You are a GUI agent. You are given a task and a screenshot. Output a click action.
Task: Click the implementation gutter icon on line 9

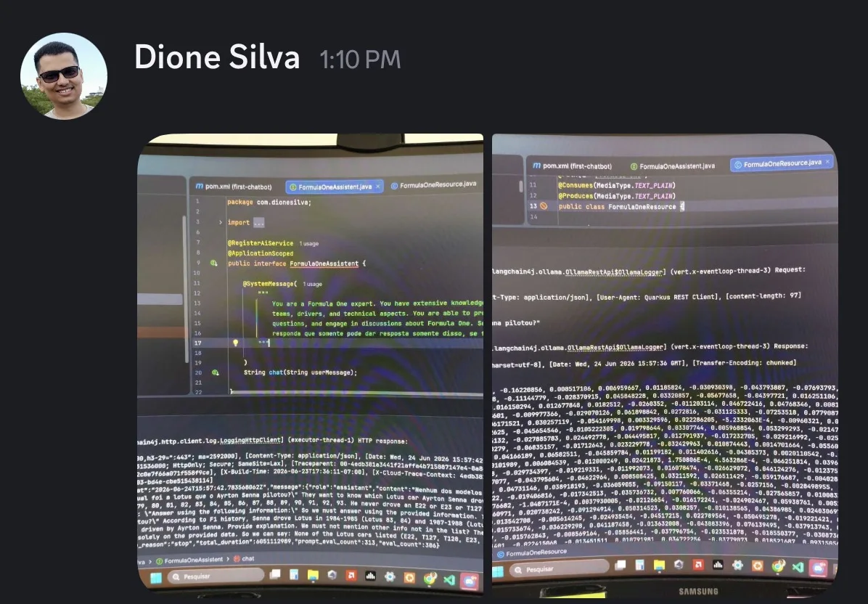(x=213, y=263)
